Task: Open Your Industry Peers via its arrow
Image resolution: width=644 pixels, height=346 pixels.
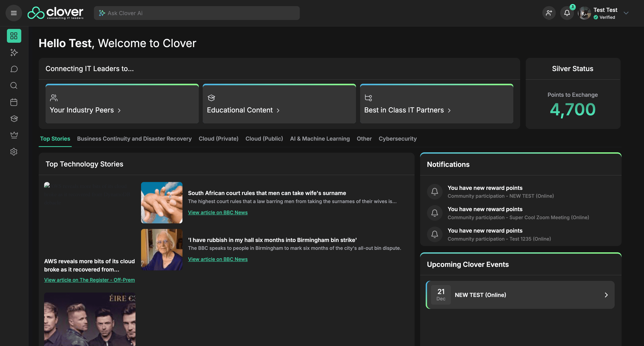Action: click(119, 110)
